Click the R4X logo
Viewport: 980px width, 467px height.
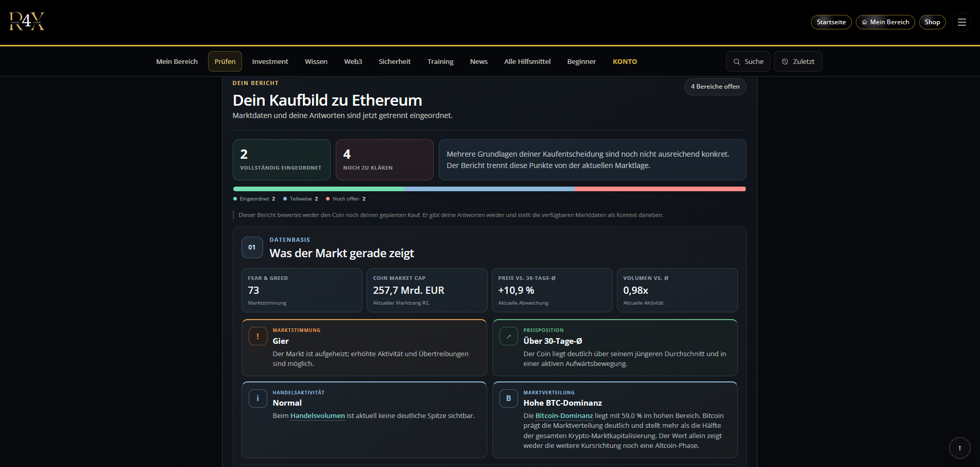click(x=27, y=22)
